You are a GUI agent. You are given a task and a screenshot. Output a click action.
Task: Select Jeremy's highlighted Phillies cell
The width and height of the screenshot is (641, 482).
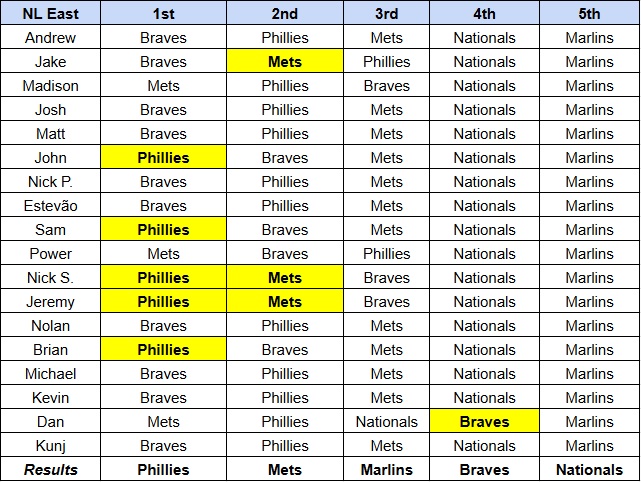163,302
